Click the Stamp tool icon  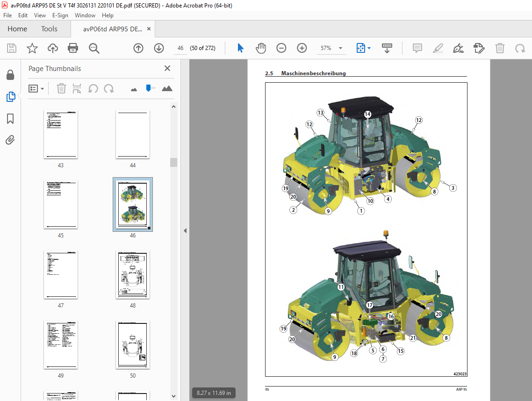[479, 48]
